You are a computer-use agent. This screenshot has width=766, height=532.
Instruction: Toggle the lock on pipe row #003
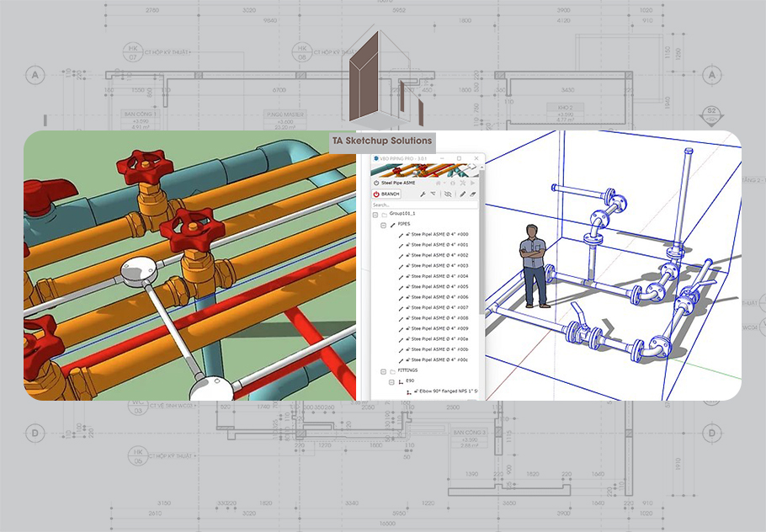(408, 266)
